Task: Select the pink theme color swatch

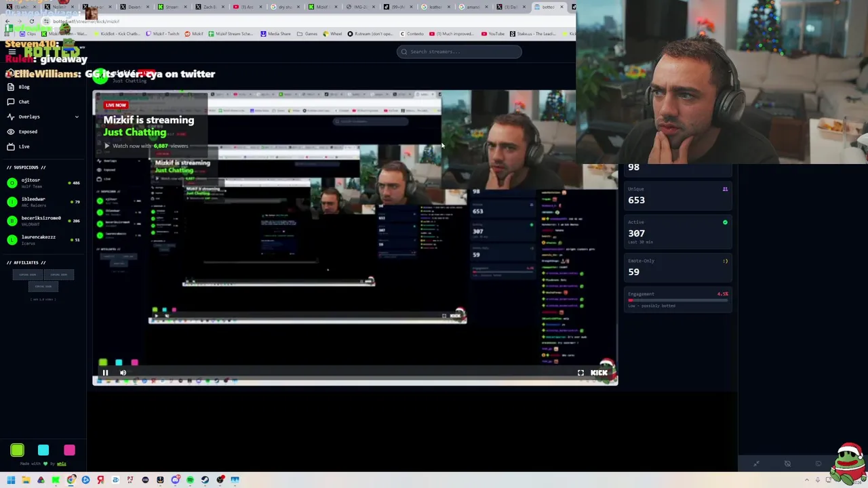Action: click(69, 450)
